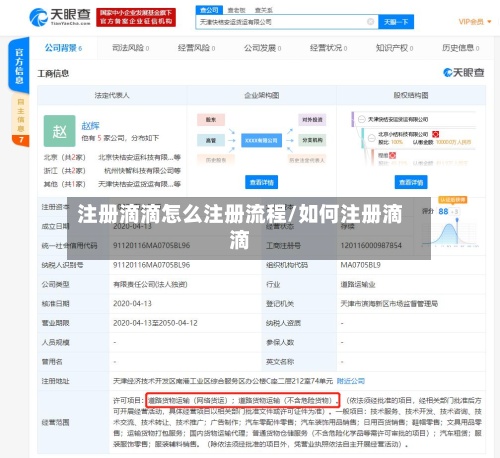Image resolution: width=500 pixels, height=458 pixels.
Task: Open the 天津快桔安运货运有限...等 link in the list
Action: (139, 184)
